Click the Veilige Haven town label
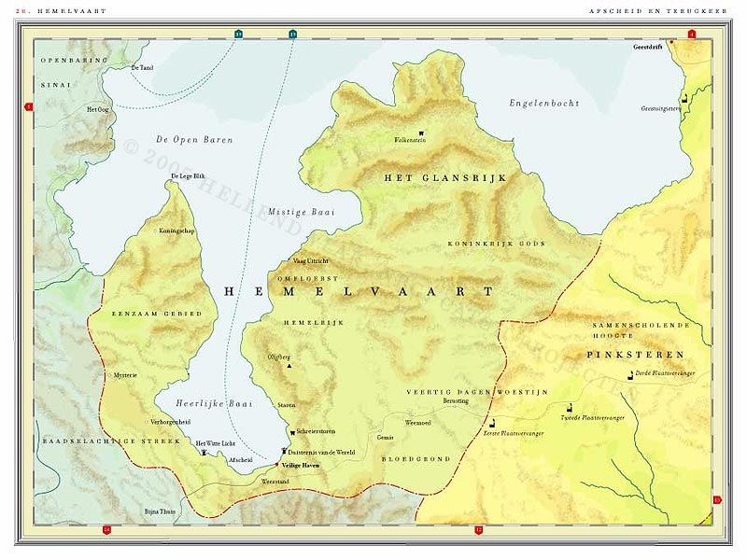Image resolution: width=747 pixels, height=560 pixels. point(300,464)
